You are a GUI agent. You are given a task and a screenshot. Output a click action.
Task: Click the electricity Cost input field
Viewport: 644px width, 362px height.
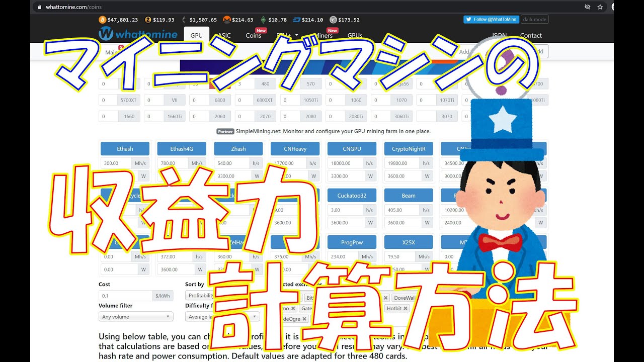125,296
